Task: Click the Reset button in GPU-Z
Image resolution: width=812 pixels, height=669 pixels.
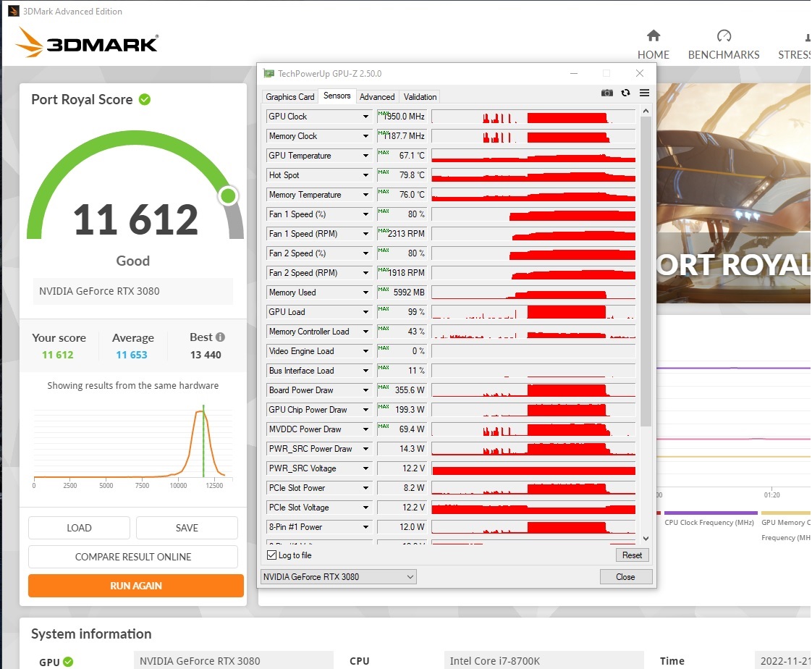Action: point(632,555)
